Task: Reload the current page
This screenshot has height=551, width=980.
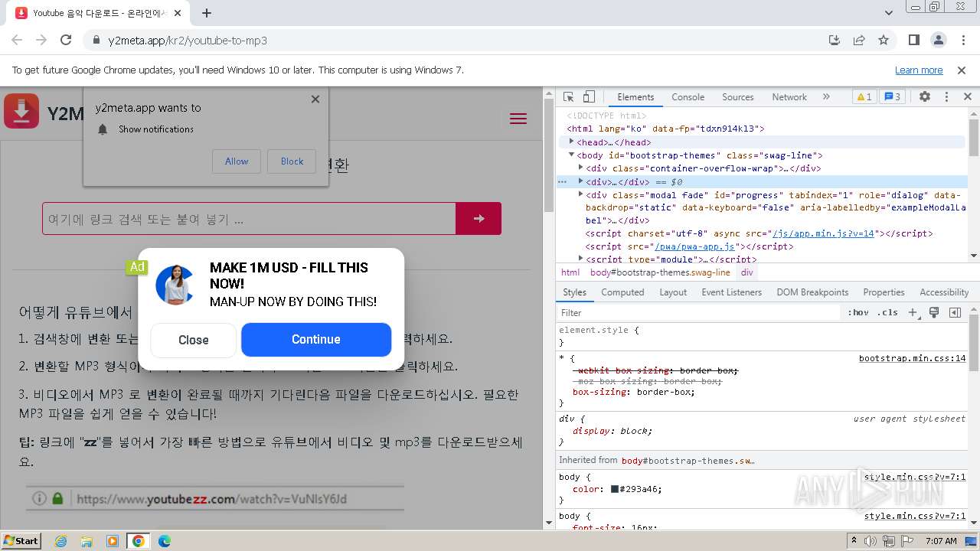Action: tap(66, 40)
